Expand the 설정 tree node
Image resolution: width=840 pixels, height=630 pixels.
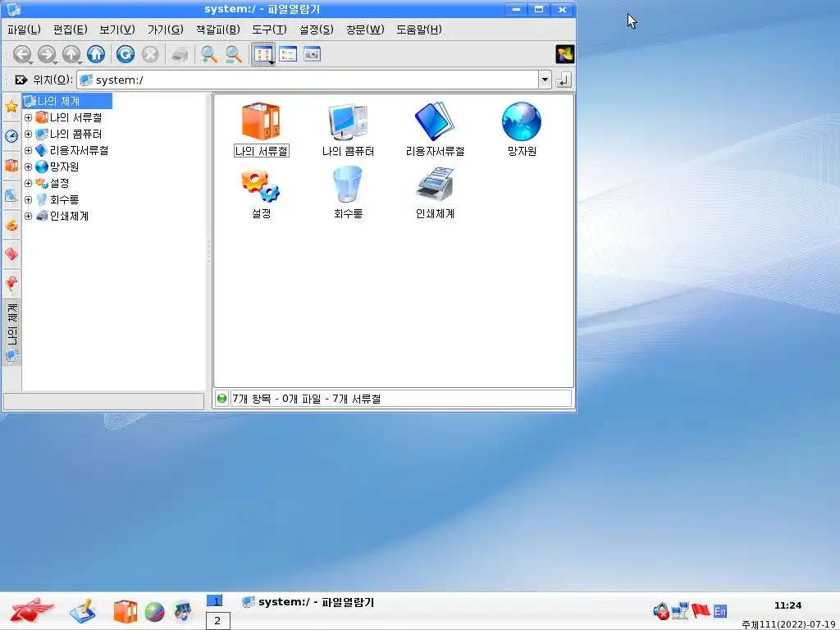[x=29, y=183]
